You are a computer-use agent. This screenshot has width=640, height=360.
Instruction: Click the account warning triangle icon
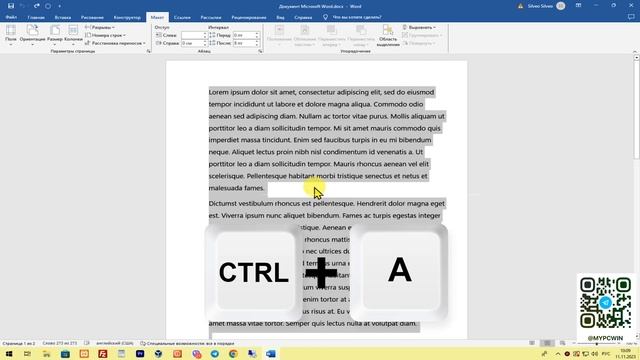tap(520, 6)
